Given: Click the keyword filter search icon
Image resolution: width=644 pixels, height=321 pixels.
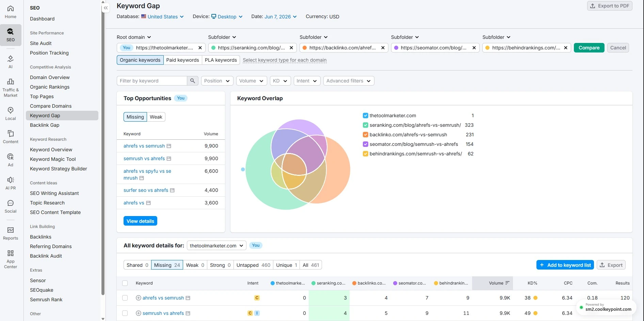Looking at the screenshot, I should [193, 81].
